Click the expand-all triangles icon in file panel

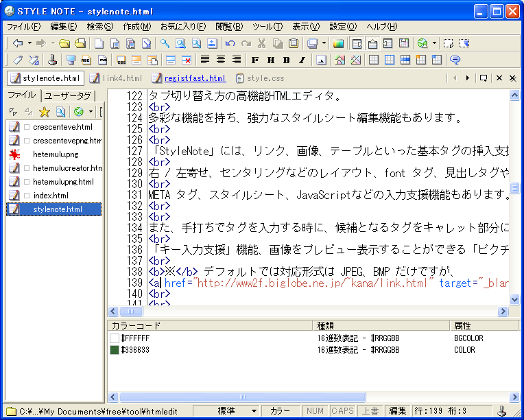pos(13,112)
